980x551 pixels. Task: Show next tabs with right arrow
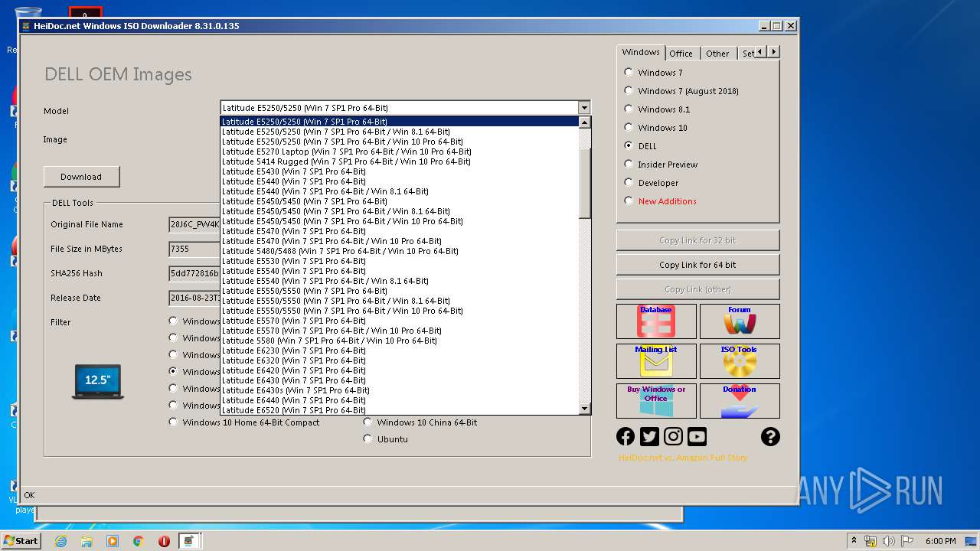pyautogui.click(x=774, y=52)
